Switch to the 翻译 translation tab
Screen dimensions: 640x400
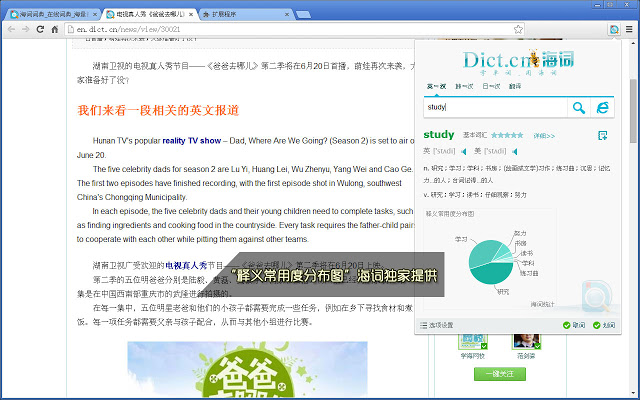pyautogui.click(x=515, y=87)
